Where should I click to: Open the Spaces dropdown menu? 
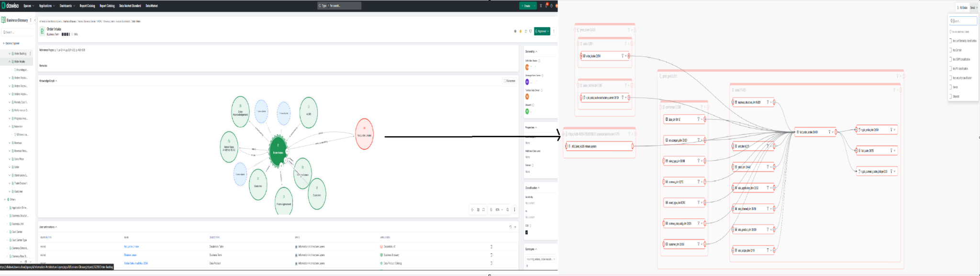click(29, 6)
